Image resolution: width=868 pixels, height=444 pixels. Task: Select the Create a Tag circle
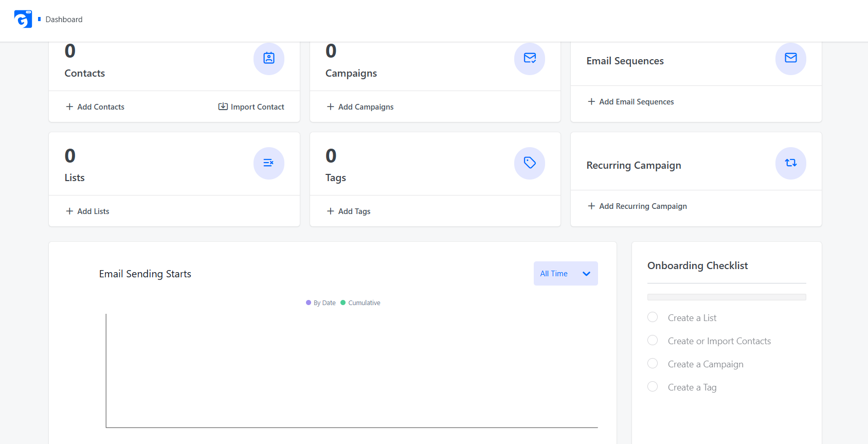[653, 386]
